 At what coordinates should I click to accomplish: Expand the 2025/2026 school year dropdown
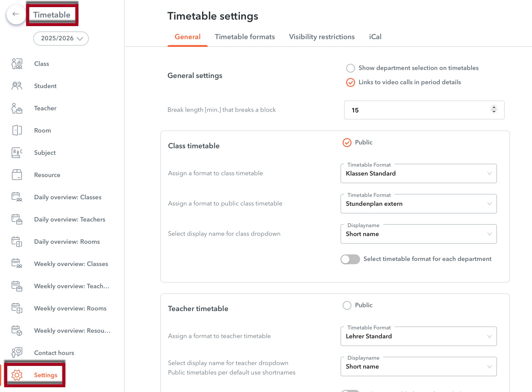click(61, 39)
